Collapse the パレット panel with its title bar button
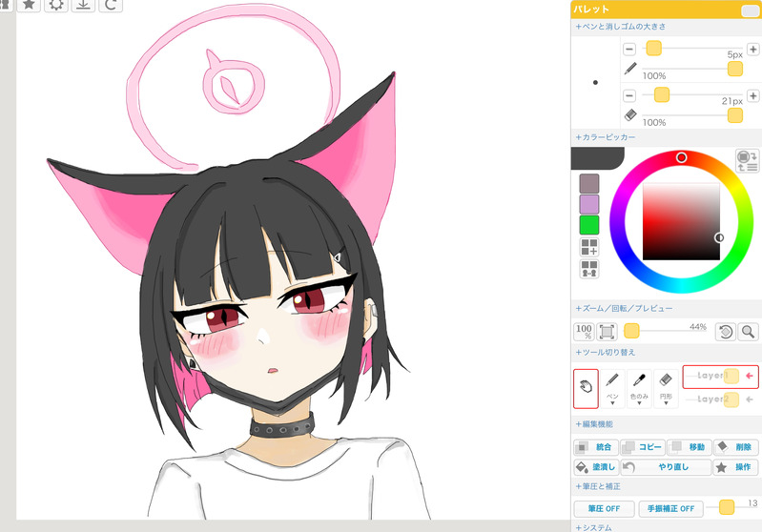Viewport: 762px width, 532px height. [750, 10]
